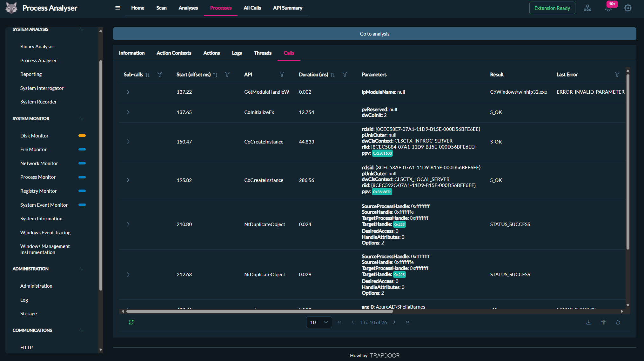
Task: Click the horizontal table scrollbar
Action: (x=259, y=311)
